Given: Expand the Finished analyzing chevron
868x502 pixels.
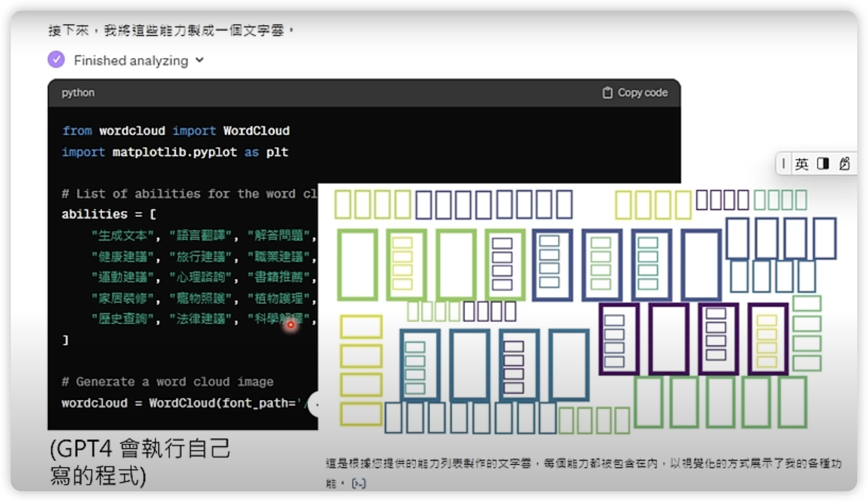Looking at the screenshot, I should pos(200,60).
